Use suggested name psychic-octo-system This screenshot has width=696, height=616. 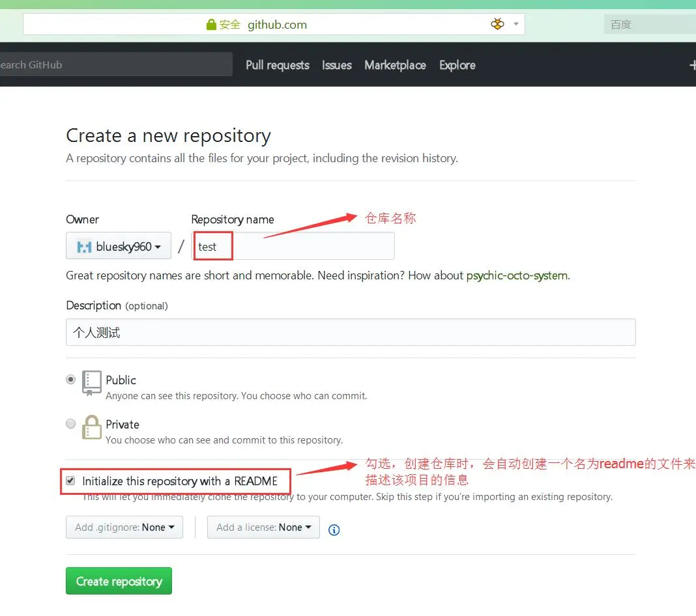[517, 275]
